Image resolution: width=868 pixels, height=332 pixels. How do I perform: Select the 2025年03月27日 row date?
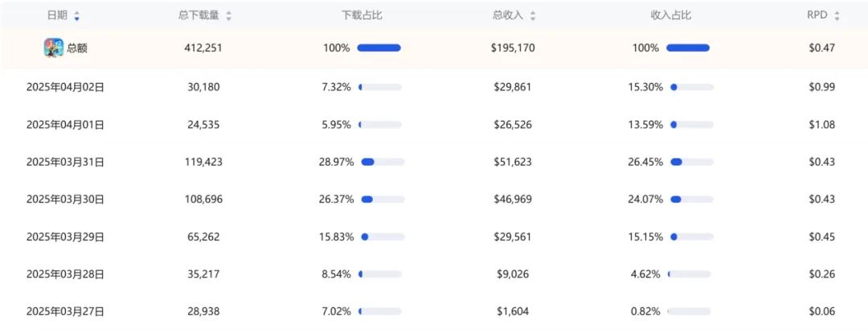(65, 312)
